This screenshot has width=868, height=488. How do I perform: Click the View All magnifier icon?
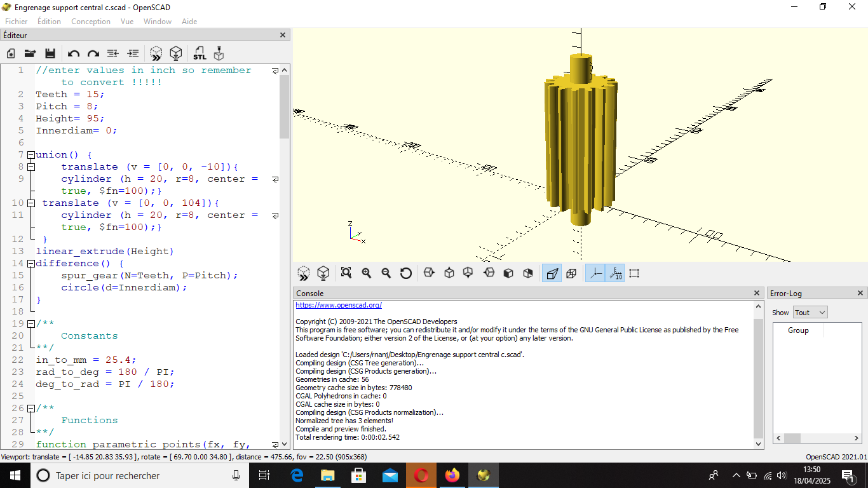(346, 273)
